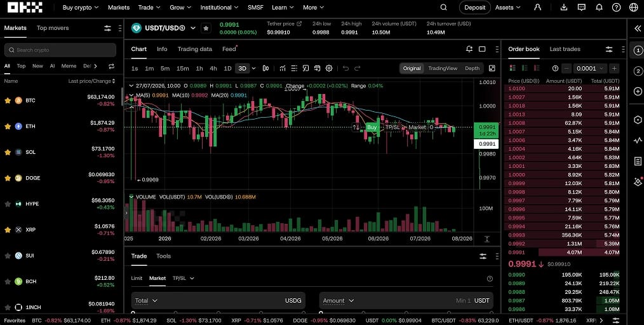Open the help question mark icon in header
Screen dimensions: 644x325
(616, 8)
